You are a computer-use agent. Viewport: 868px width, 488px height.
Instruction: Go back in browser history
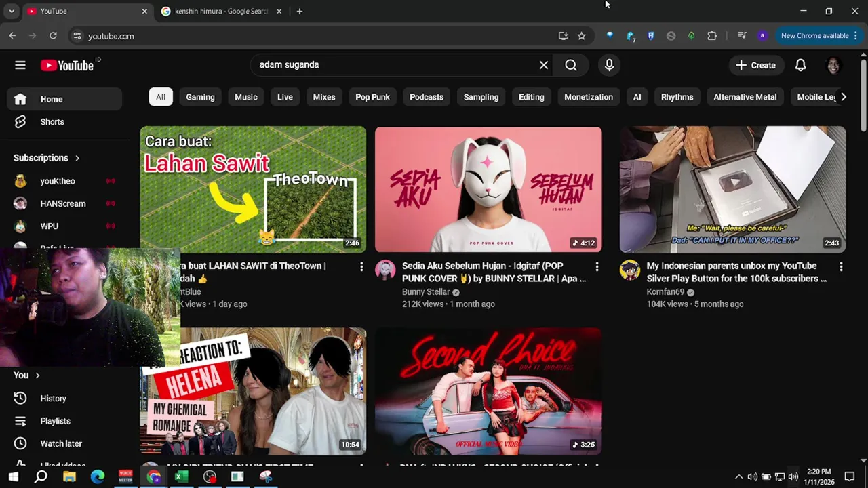pos(12,36)
